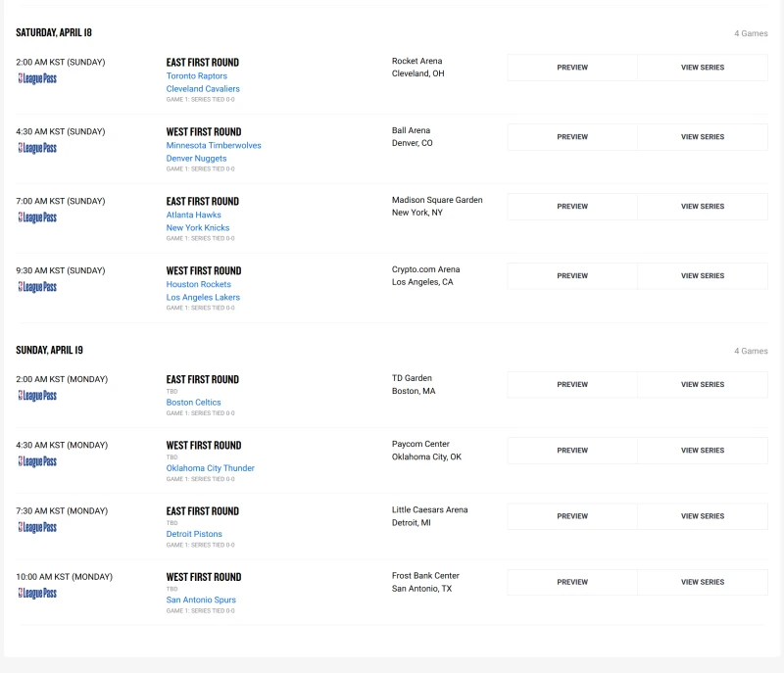Click the 2:00 AM KST (Sunday) tipoff time
The width and height of the screenshot is (784, 673).
[61, 63]
